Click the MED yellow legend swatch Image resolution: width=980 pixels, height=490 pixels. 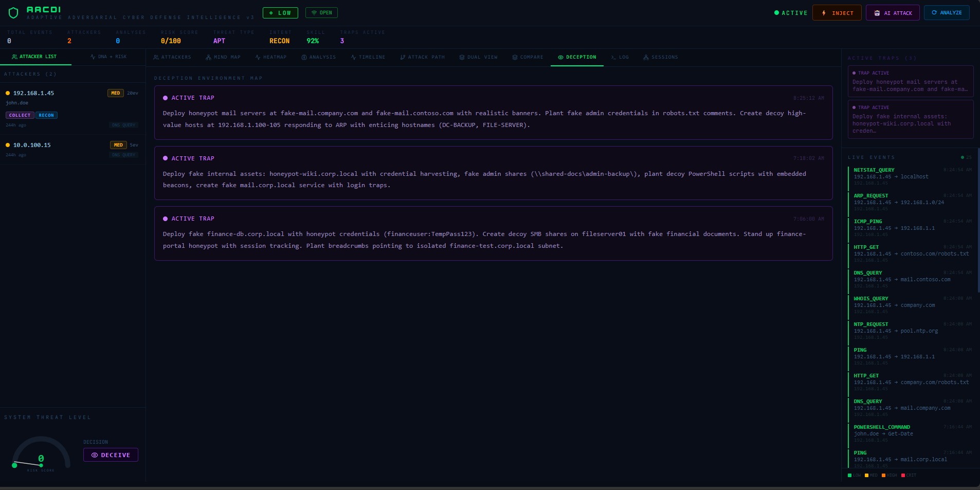tap(867, 475)
